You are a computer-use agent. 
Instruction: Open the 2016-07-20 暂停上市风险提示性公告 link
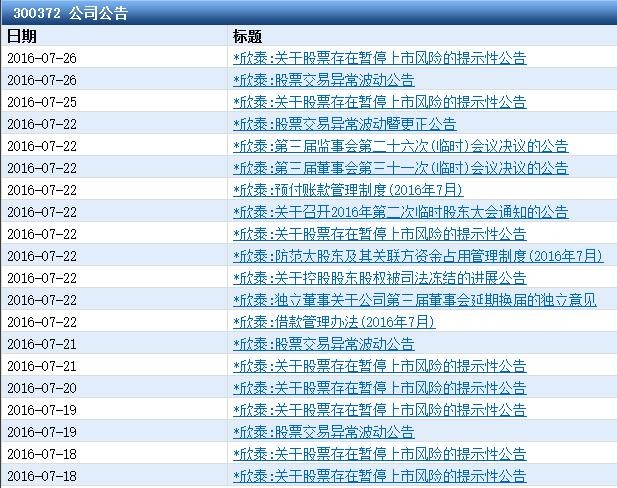pos(379,388)
